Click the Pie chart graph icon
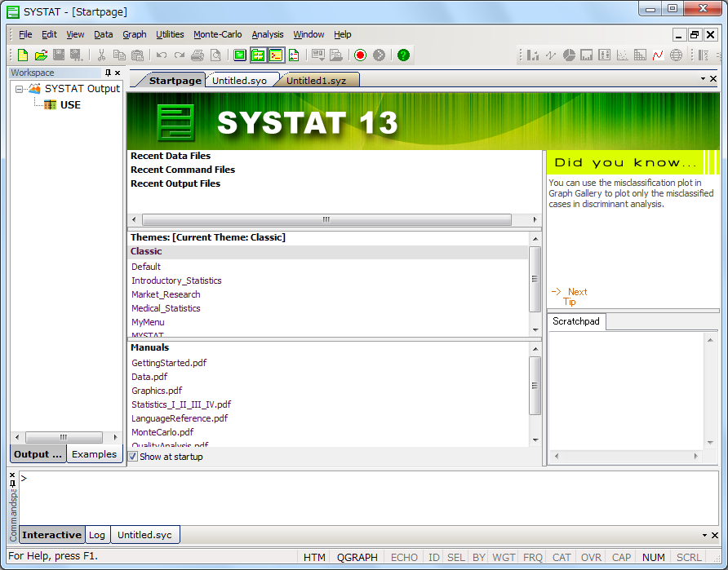The height and width of the screenshot is (570, 728). 569,55
